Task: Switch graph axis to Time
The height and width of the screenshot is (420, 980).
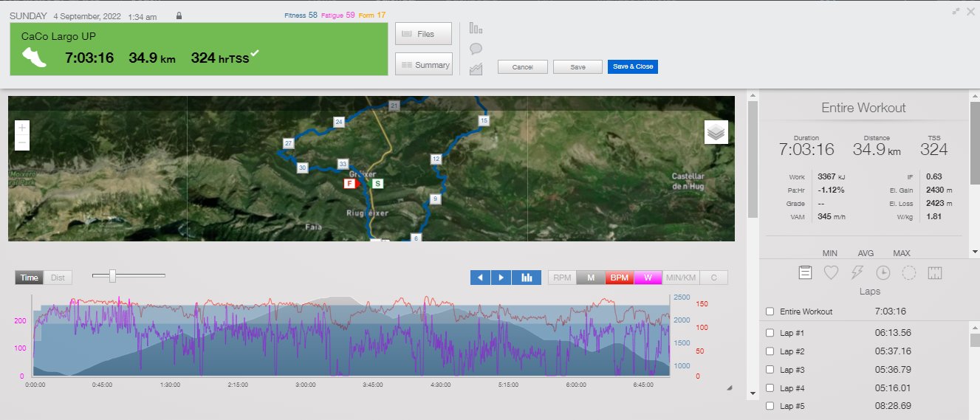Action: (x=30, y=278)
